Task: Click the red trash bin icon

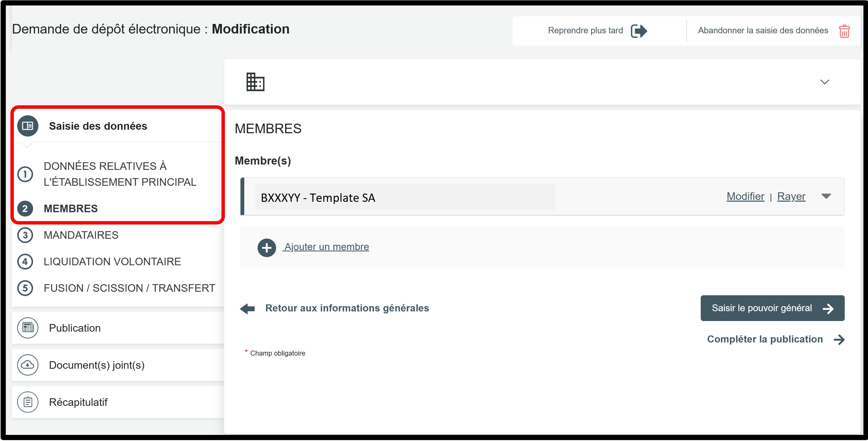Action: click(844, 31)
